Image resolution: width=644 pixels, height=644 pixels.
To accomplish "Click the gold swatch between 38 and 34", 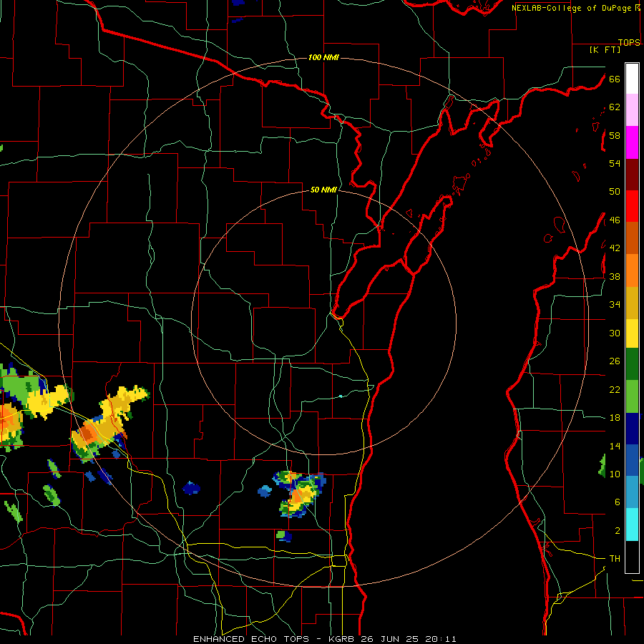I will point(632,303).
